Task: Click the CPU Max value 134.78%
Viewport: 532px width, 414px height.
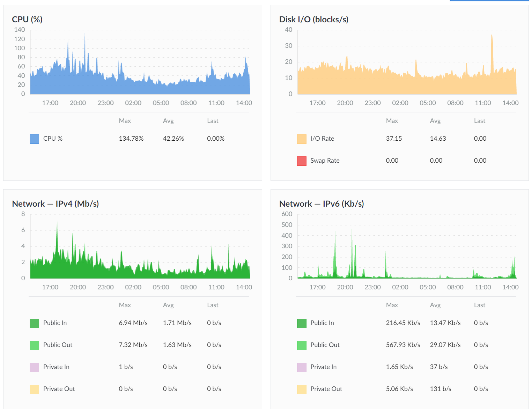Action: point(131,139)
